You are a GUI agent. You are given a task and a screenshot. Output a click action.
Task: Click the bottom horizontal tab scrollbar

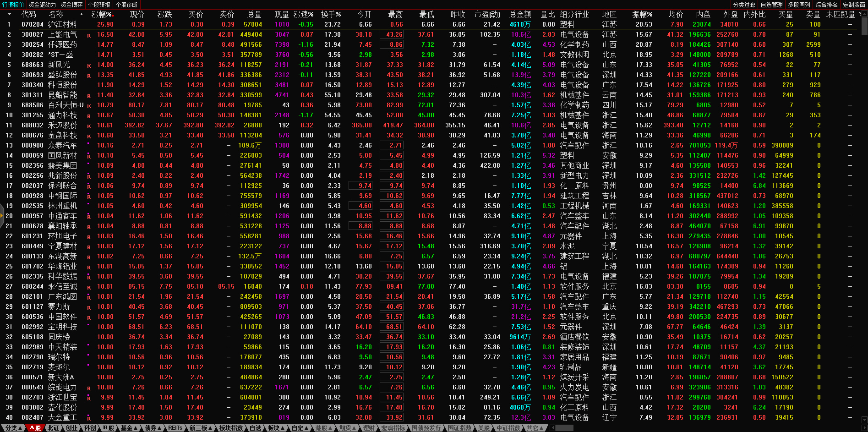564,428
